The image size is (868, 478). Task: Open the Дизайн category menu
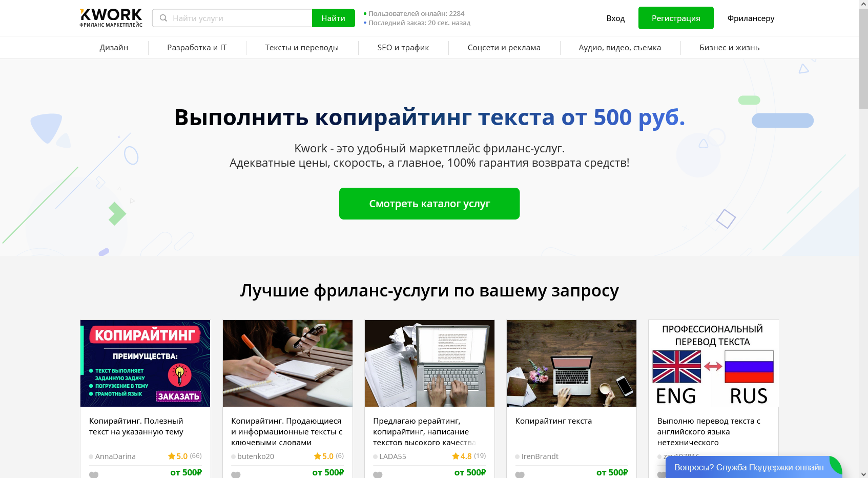click(x=114, y=48)
